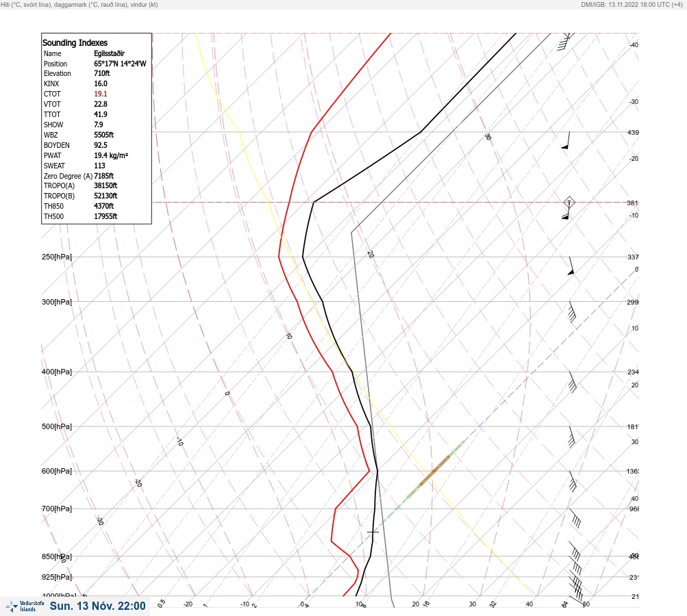Click the '-20' label on the bottom axis
This screenshot has height=616, width=687.
pos(188,604)
